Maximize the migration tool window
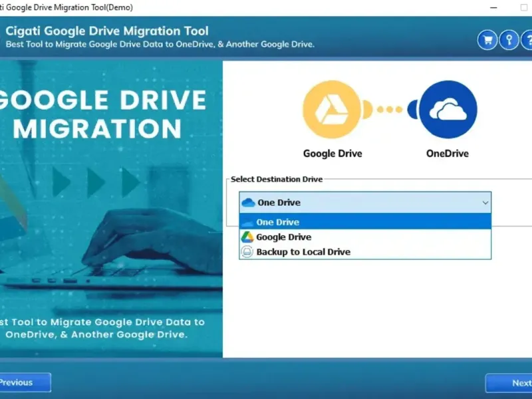532x399 pixels. [524, 7]
